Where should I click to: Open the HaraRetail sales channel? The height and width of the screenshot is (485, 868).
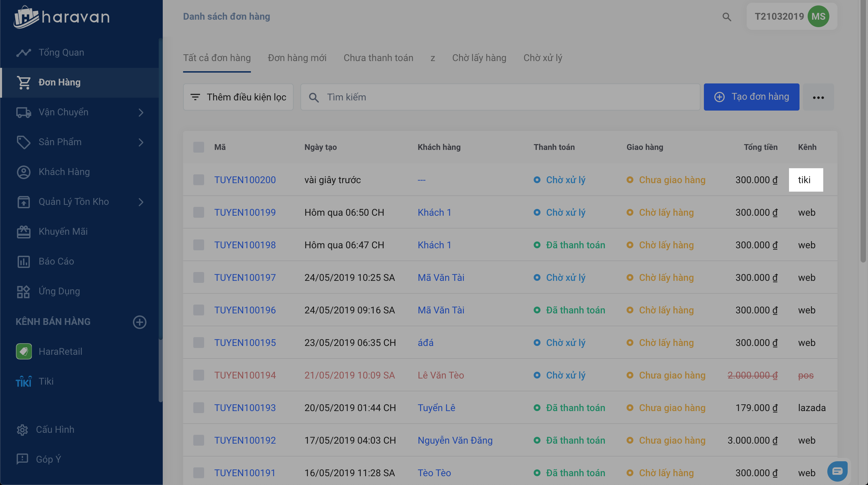(x=60, y=351)
